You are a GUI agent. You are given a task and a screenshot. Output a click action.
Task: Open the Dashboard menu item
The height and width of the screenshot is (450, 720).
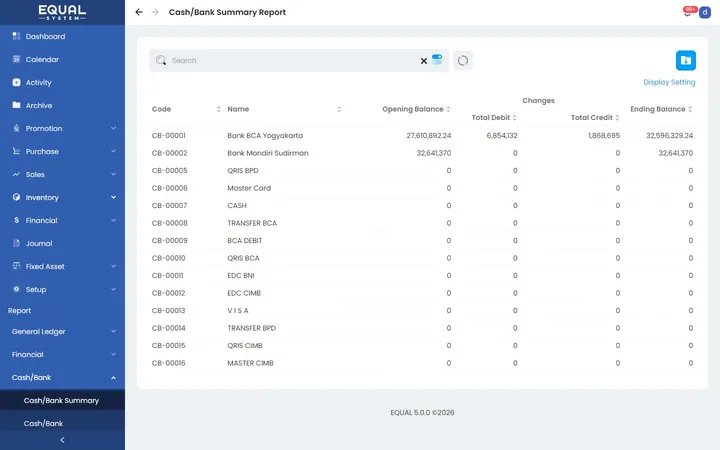62,36
